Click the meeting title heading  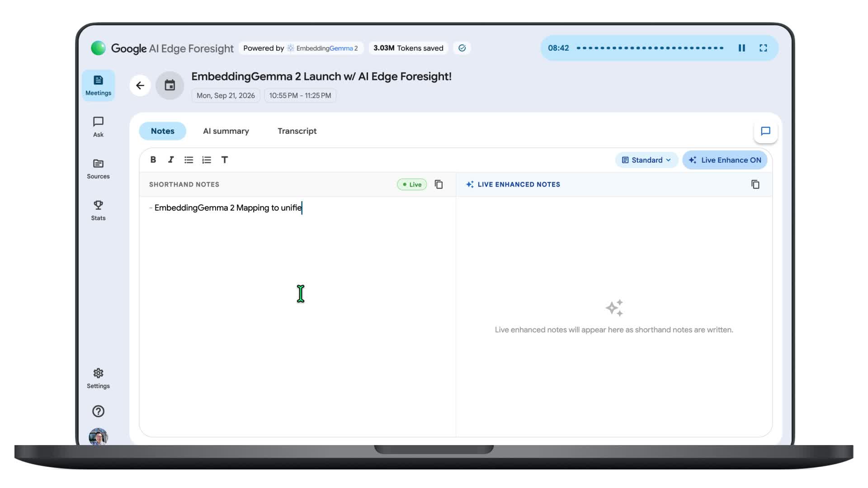click(321, 76)
